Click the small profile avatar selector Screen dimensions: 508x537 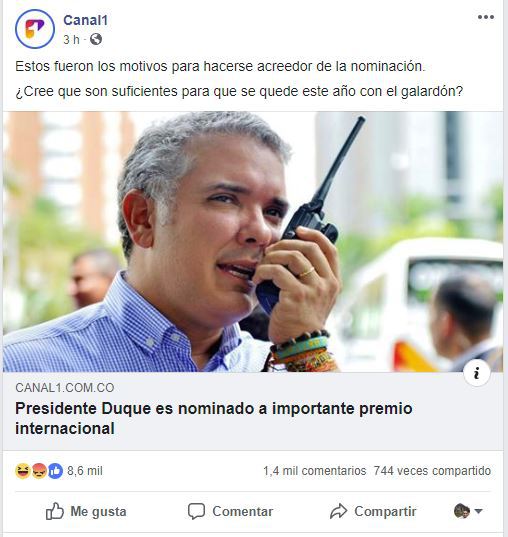coord(461,511)
